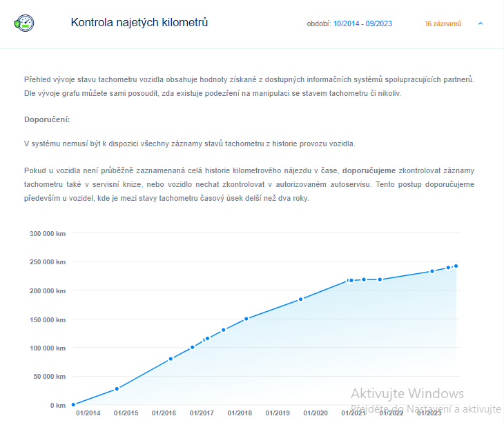Click the '01/2015' date label
504x425 pixels.
[x=126, y=413]
